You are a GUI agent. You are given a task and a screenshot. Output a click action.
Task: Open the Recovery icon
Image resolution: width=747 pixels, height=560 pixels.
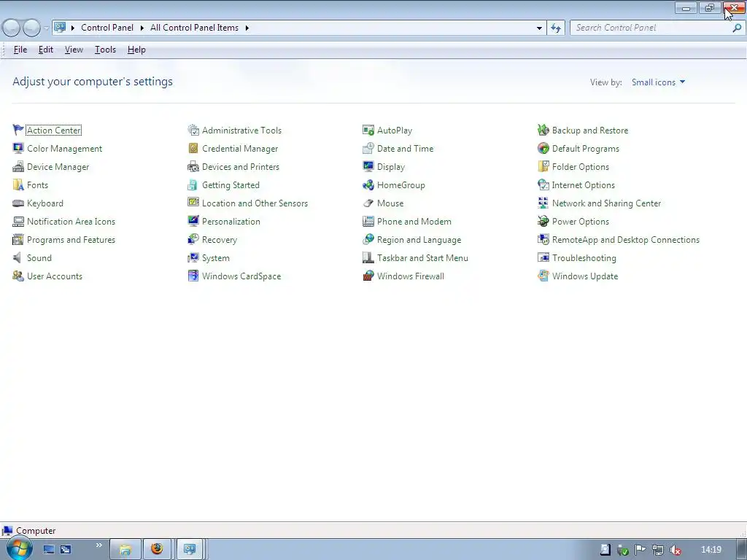[x=193, y=239]
